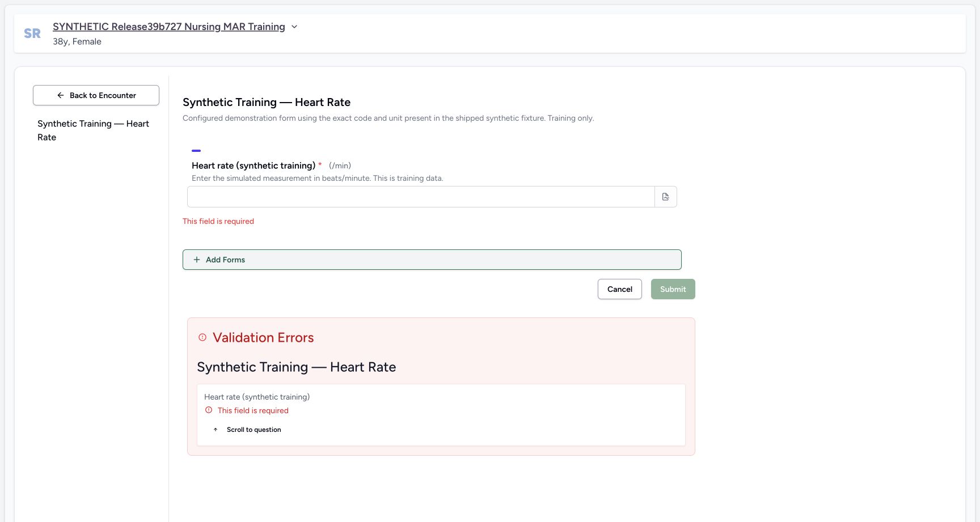Click the Add Forms button
980x522 pixels.
[x=432, y=260]
